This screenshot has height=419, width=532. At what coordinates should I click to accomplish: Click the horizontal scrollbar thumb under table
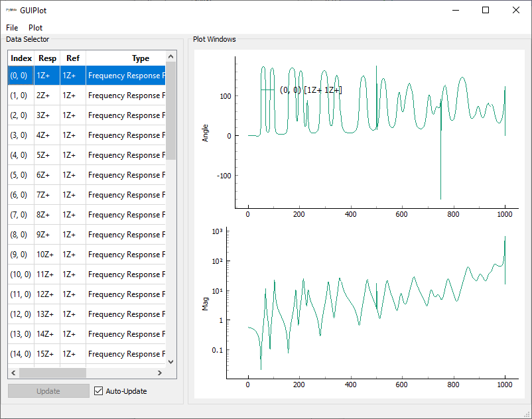tap(53, 373)
